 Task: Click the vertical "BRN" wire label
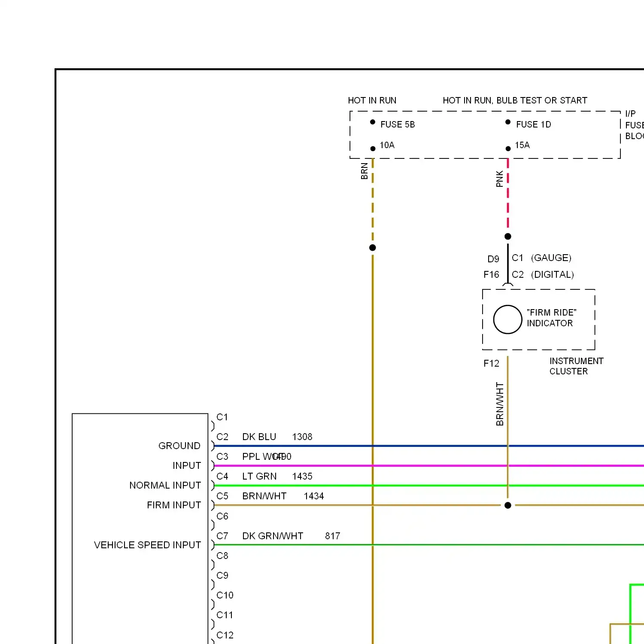pyautogui.click(x=365, y=171)
